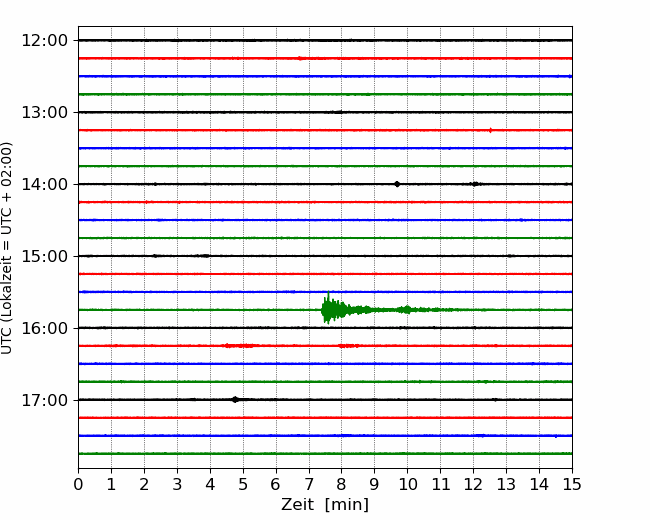Click the x-axis tick label 14
This screenshot has width=650, height=520.
click(x=539, y=484)
